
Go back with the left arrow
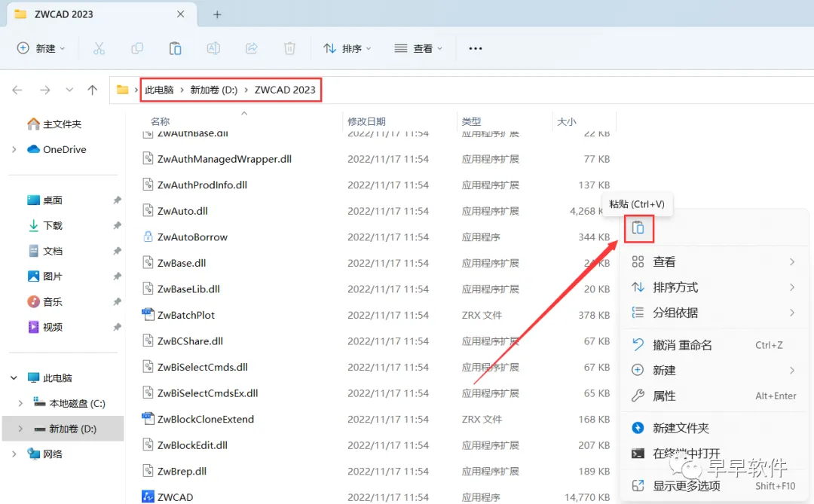point(17,90)
